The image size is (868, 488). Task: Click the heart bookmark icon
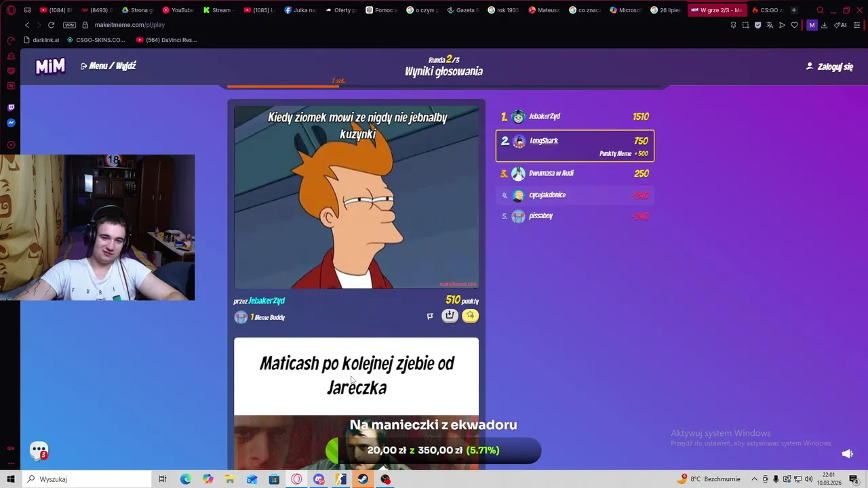coord(795,25)
